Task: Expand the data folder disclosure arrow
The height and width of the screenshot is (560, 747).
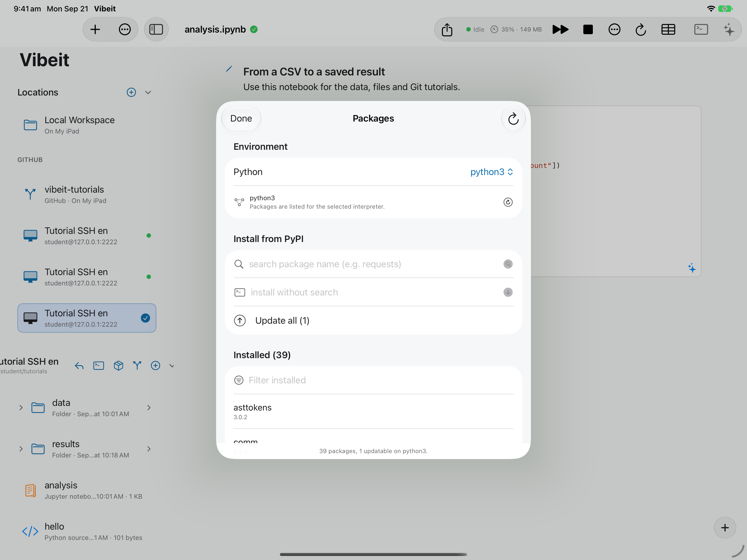Action: [x=21, y=408]
